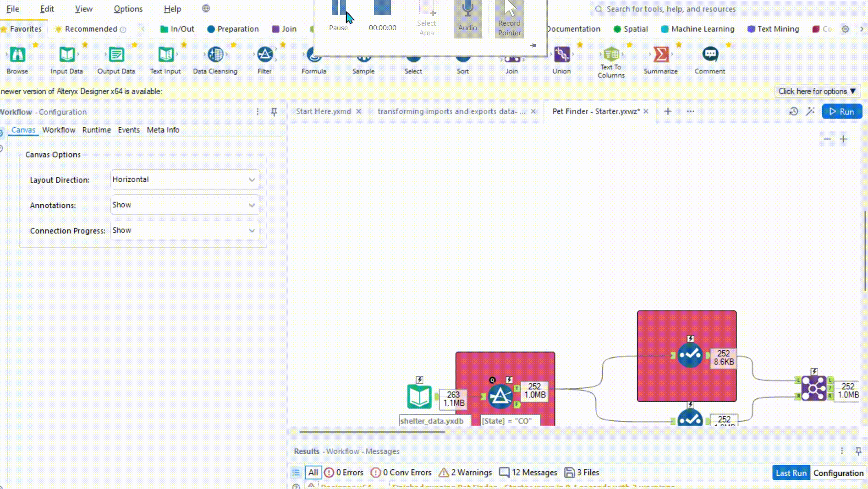The width and height of the screenshot is (868, 489).
Task: Run the workflow
Action: pyautogui.click(x=842, y=111)
